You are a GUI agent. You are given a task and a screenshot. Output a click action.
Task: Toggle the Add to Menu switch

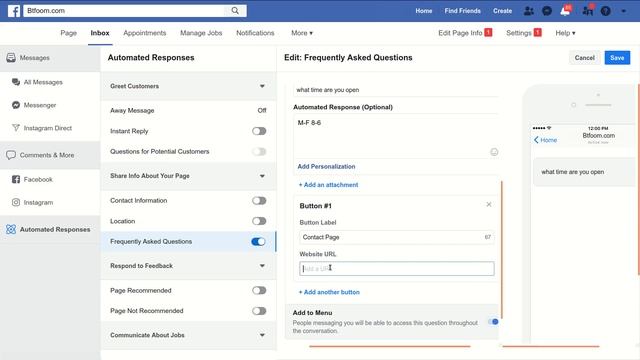[x=493, y=322]
